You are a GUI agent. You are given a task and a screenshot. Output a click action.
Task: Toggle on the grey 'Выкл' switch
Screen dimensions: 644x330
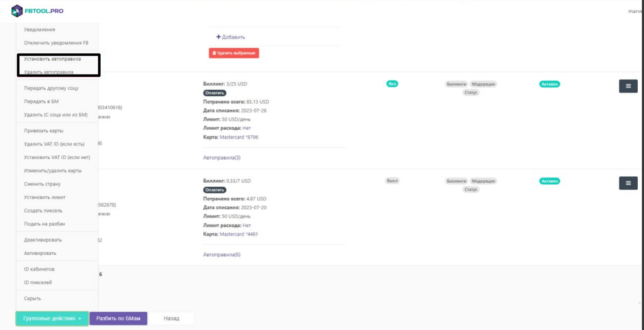[x=392, y=181]
